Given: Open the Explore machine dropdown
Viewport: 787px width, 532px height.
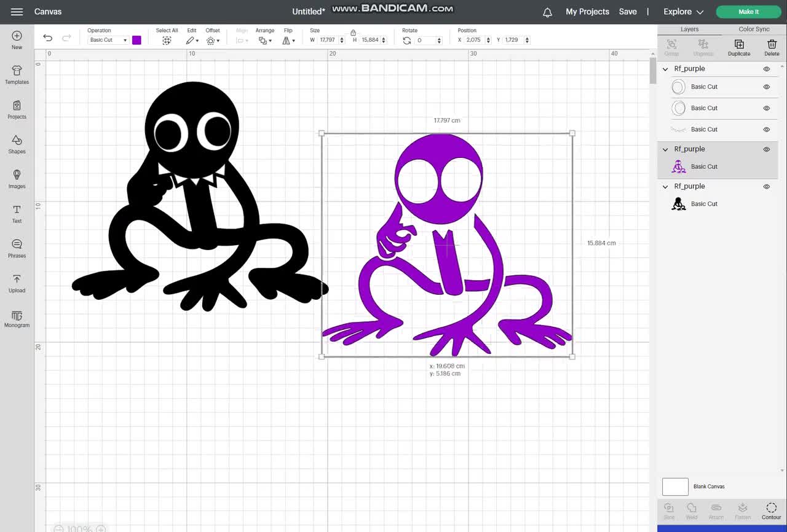Looking at the screenshot, I should click(683, 12).
